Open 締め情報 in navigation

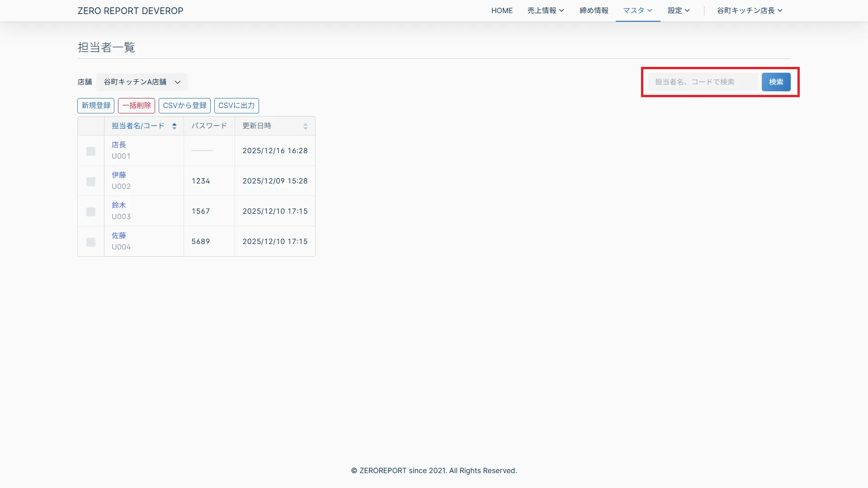(x=594, y=10)
